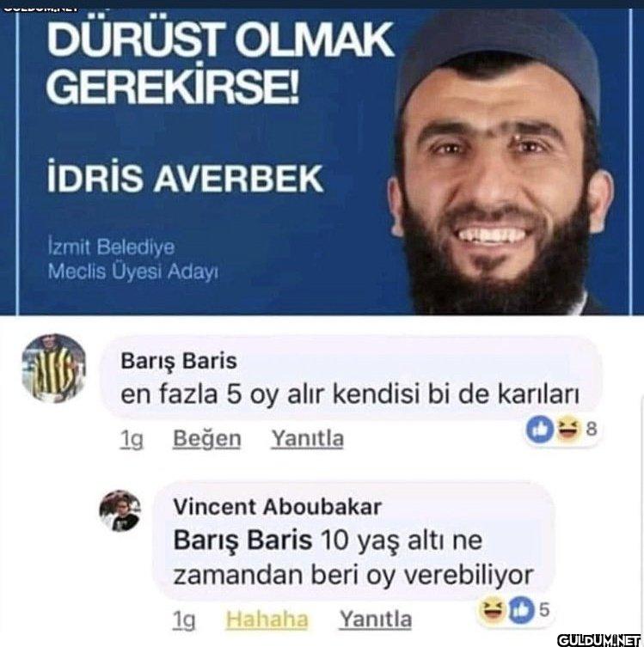Click the laughing emoji on Vincent Aboubakar's reply

(492, 610)
